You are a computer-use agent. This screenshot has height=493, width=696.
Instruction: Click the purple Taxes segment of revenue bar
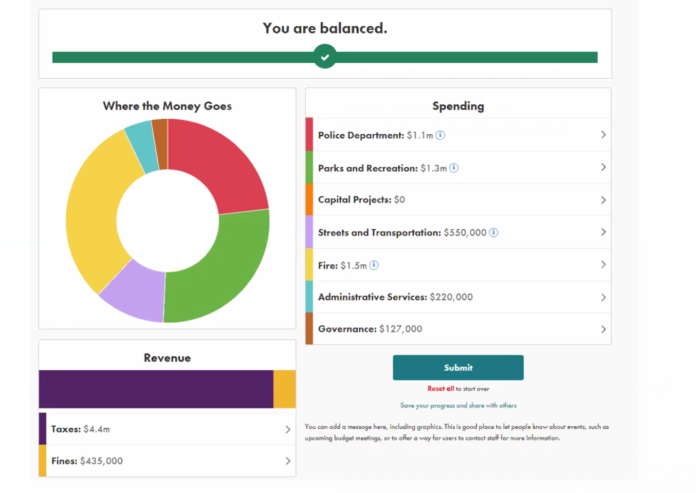click(x=155, y=389)
